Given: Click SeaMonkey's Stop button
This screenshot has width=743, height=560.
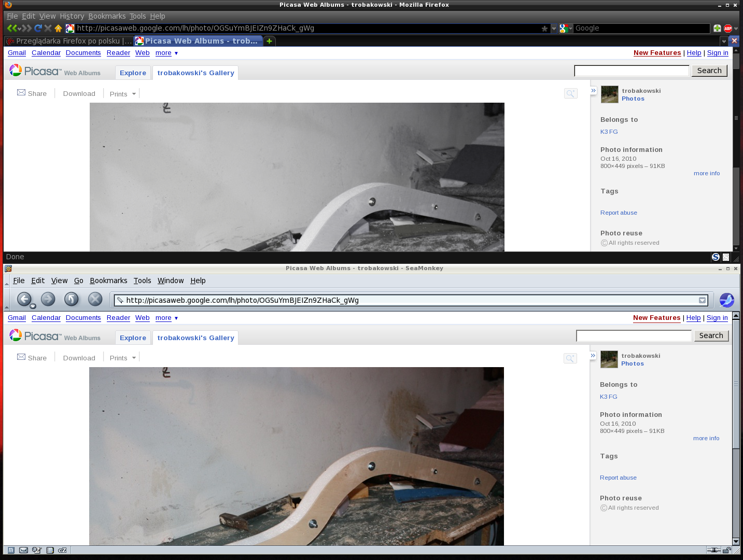Looking at the screenshot, I should pyautogui.click(x=95, y=299).
